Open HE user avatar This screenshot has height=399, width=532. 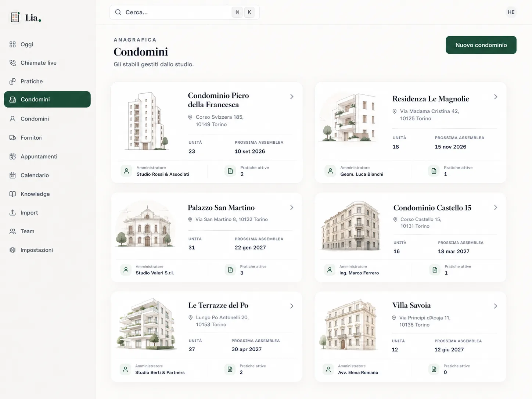click(511, 12)
